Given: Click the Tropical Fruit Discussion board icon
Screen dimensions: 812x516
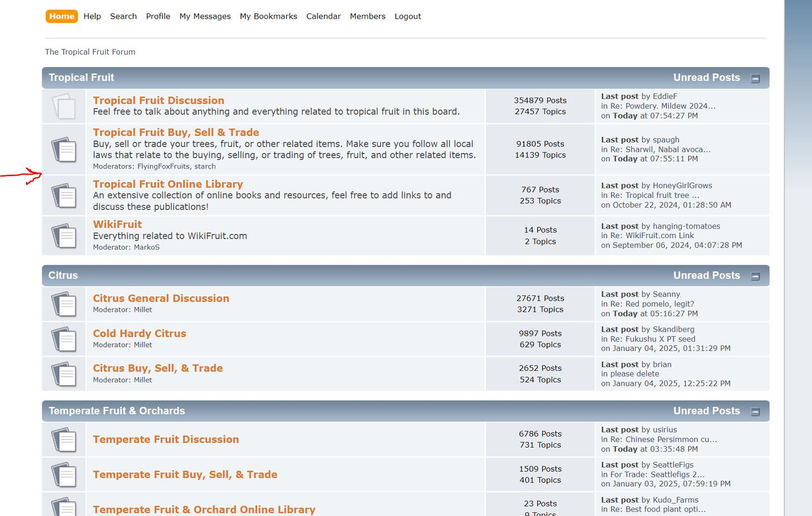Looking at the screenshot, I should tap(64, 106).
